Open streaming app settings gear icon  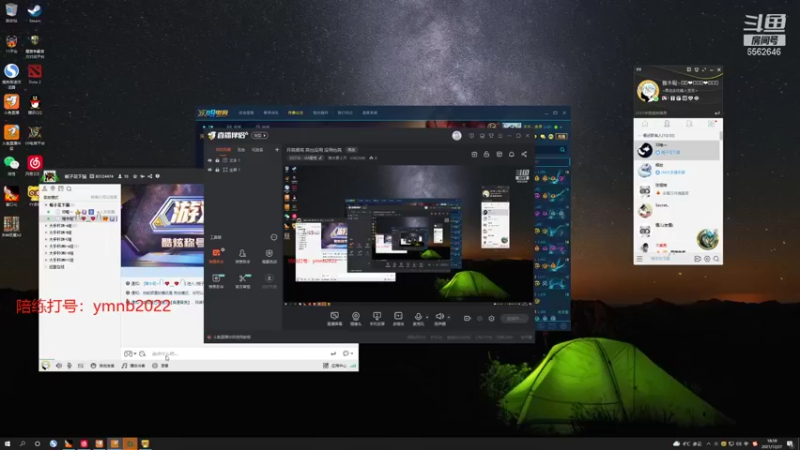491,318
